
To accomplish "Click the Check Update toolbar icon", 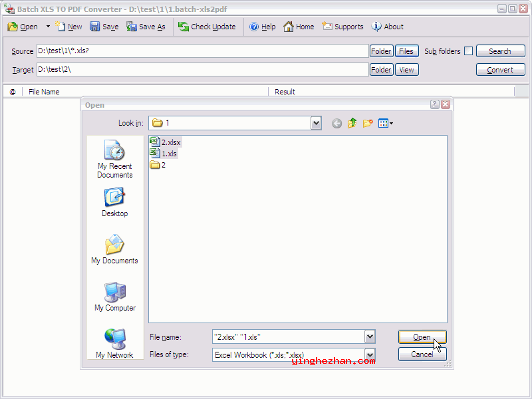I will 184,27.
